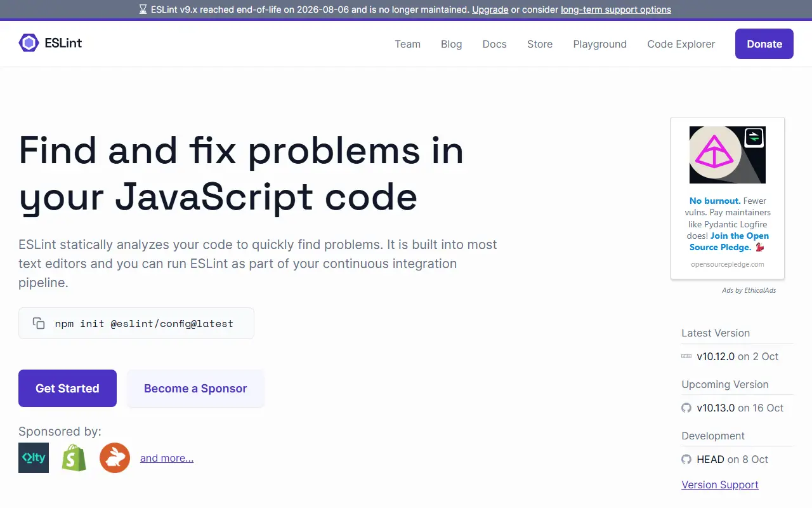Viewport: 812px width, 508px height.
Task: Click the 'Sponsored by:' label
Action: [x=60, y=431]
